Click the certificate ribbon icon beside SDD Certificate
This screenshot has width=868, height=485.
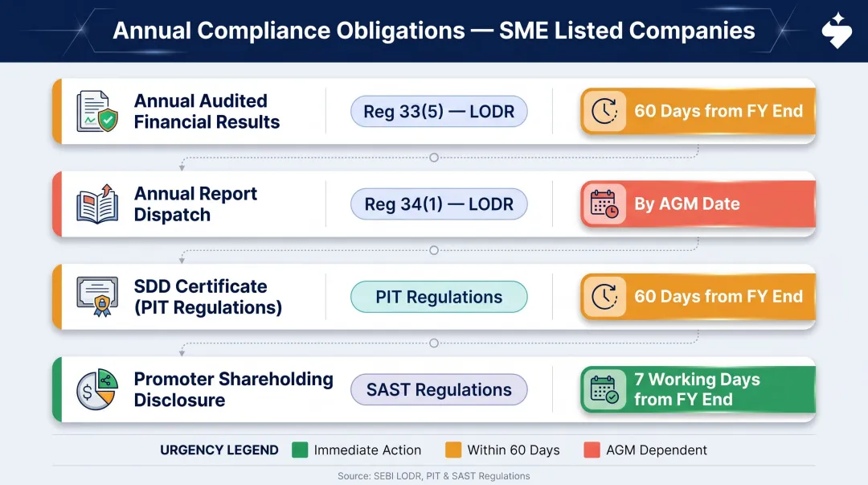point(97,297)
